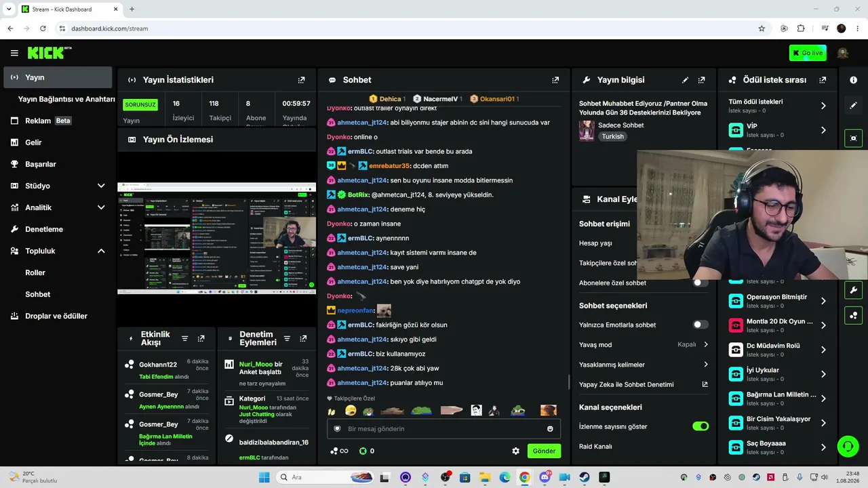Screen dimensions: 868x488
Task: Expand the Operasyon Bitmiştir reward
Action: click(x=823, y=301)
